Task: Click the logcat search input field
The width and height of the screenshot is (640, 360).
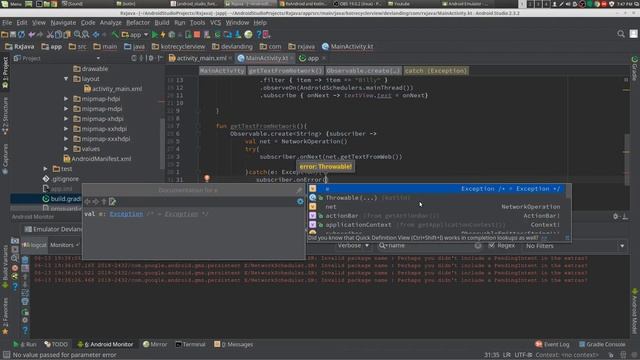Action: click(430, 245)
